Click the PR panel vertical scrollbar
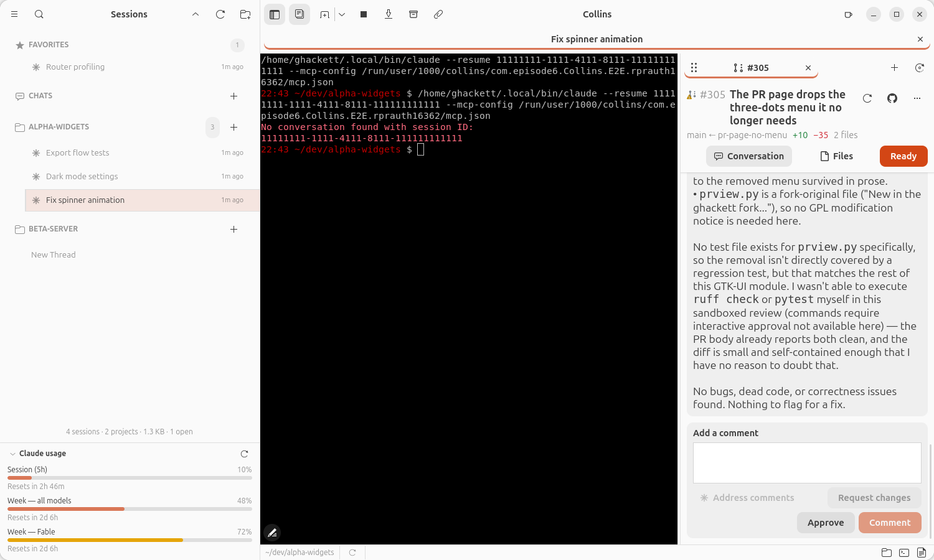934x560 pixels. [931, 492]
